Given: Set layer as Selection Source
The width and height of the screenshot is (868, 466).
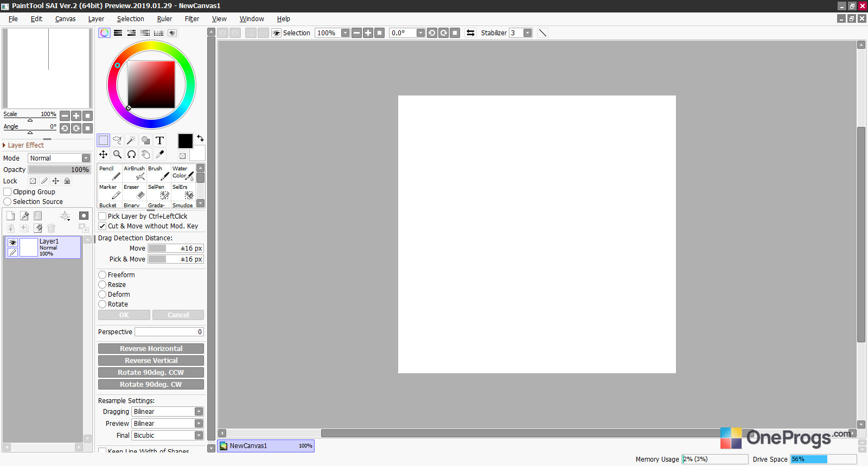Looking at the screenshot, I should [8, 202].
